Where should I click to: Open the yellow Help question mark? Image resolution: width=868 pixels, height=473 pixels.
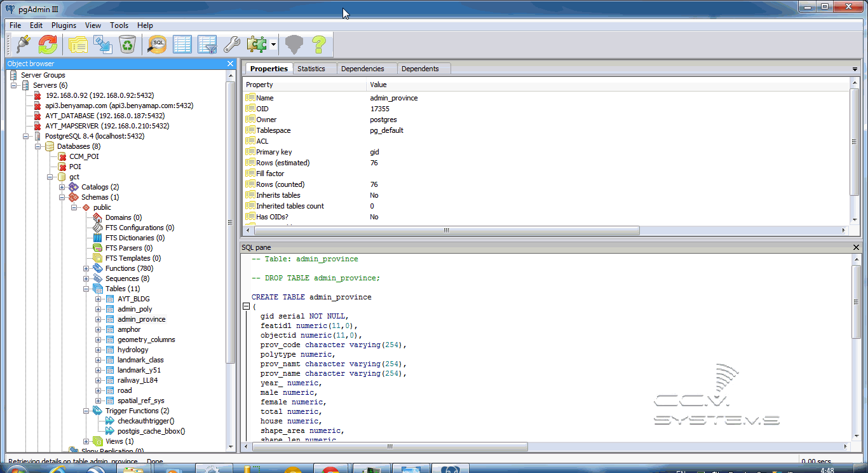tap(318, 45)
